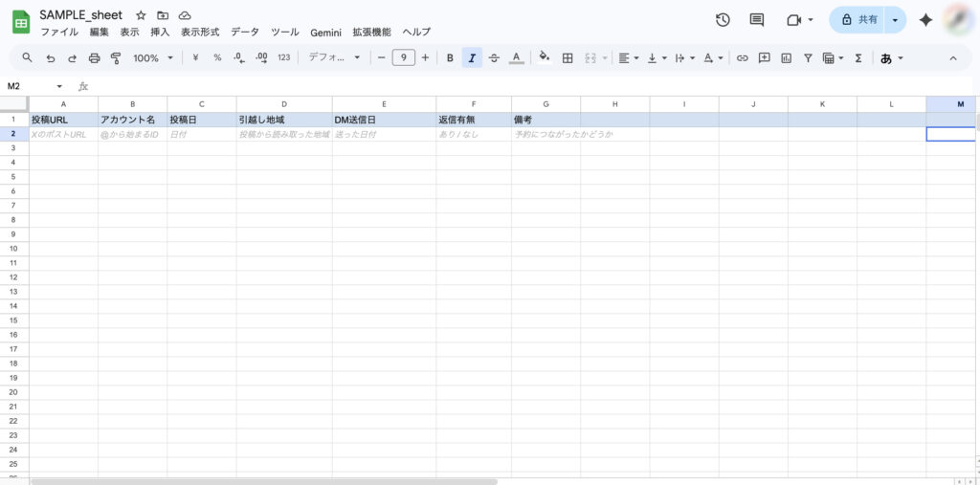
Task: Decrease font size with minus button
Action: tap(382, 57)
